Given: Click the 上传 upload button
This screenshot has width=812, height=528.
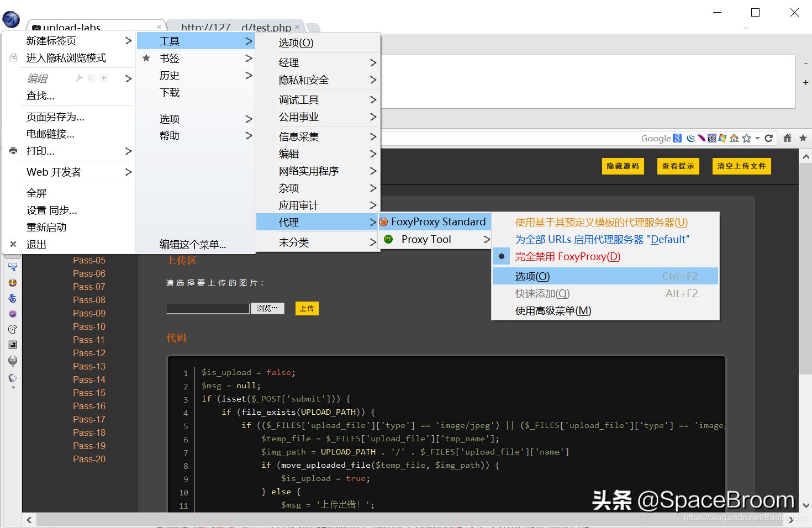Looking at the screenshot, I should [307, 308].
